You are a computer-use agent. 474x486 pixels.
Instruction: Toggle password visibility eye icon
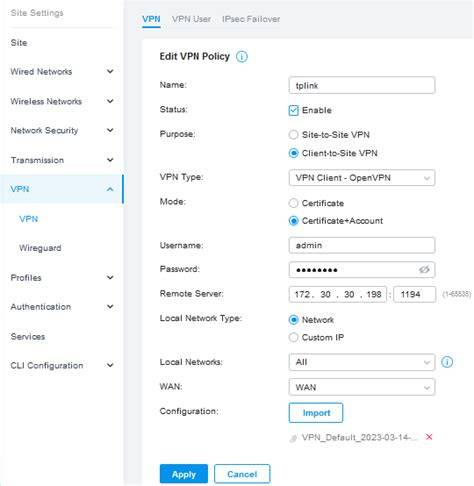(424, 270)
